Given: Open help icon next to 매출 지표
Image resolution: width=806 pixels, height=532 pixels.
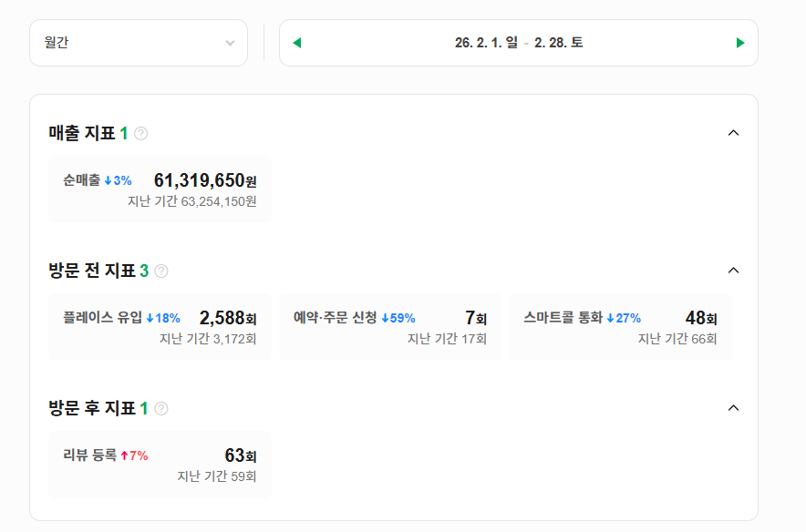Looking at the screenshot, I should pyautogui.click(x=140, y=134).
